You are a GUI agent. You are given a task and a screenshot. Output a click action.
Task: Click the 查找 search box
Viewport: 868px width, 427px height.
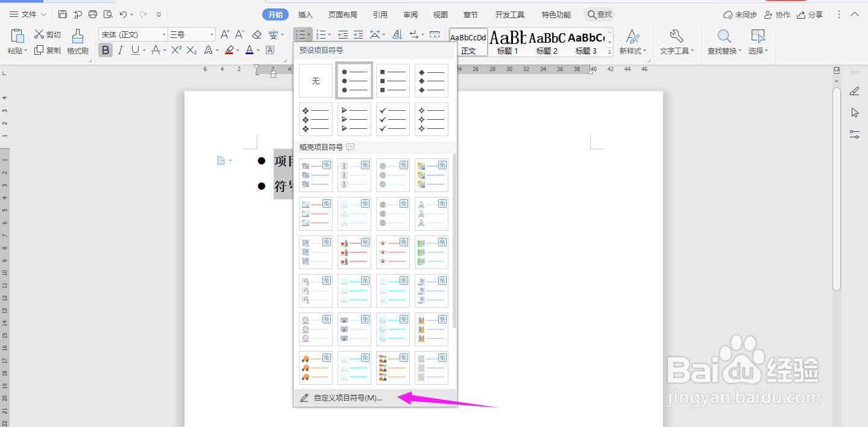pyautogui.click(x=599, y=14)
